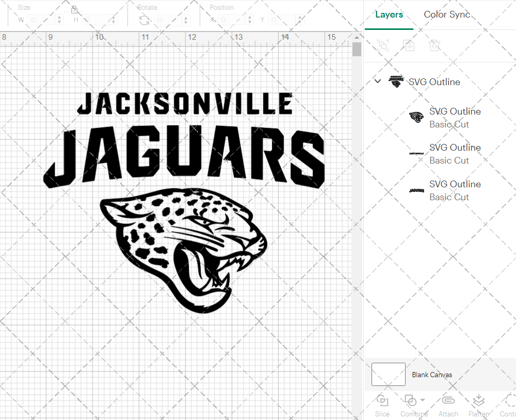Switch to the Layers tab

pos(389,14)
